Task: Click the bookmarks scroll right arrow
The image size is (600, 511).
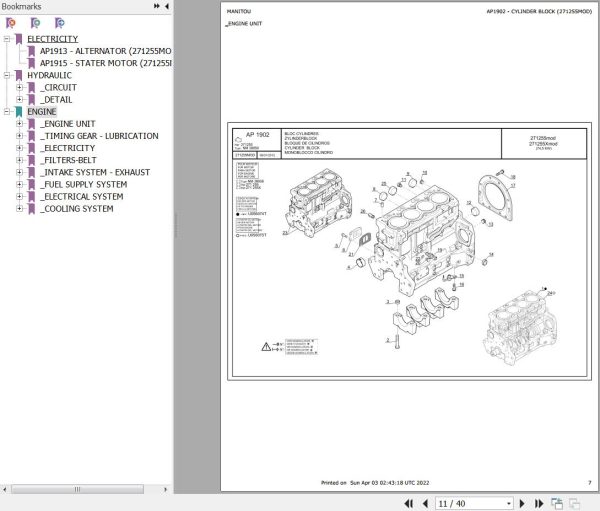Action: 165,489
